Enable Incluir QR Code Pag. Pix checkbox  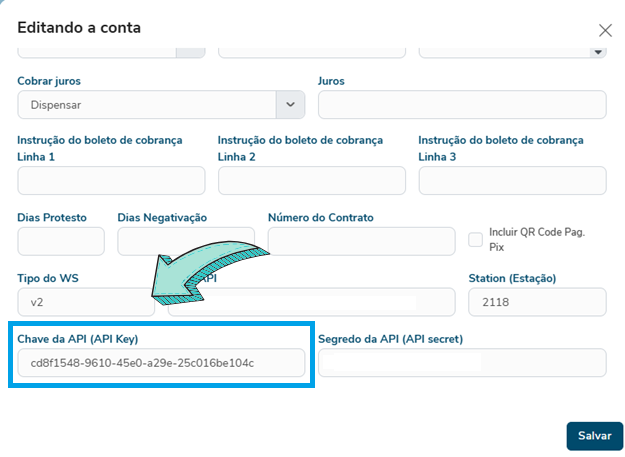click(x=475, y=240)
